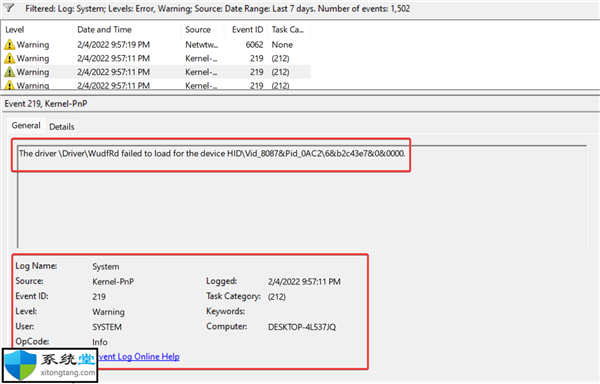Switch to the General tab
This screenshot has width=600, height=384.
click(x=26, y=125)
